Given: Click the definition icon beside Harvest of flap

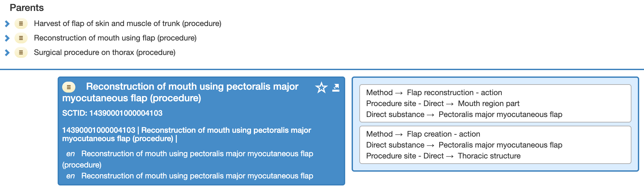Looking at the screenshot, I should point(21,23).
